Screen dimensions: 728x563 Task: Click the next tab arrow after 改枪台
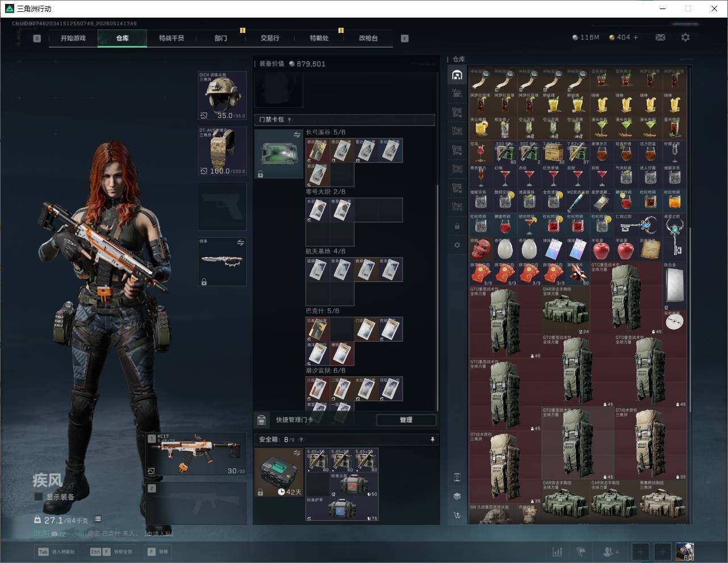[405, 39]
